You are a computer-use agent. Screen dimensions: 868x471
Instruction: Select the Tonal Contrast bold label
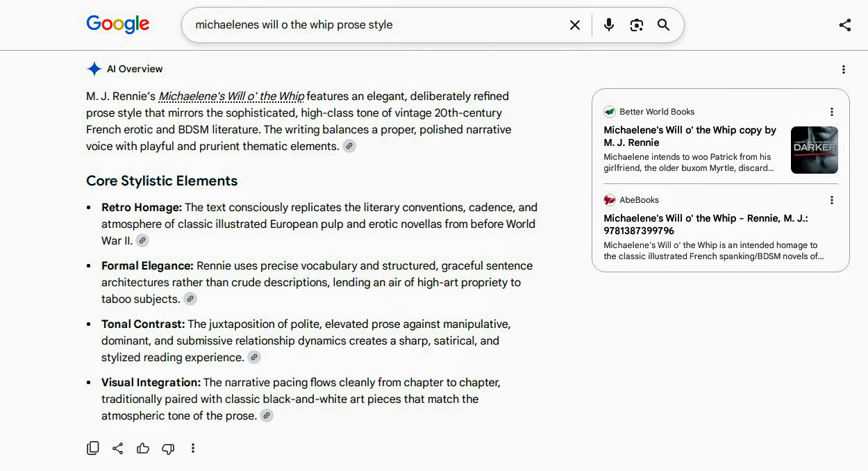[x=143, y=324]
